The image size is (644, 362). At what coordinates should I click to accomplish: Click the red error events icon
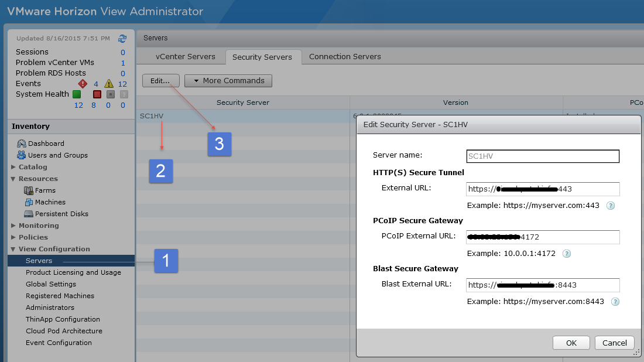coord(83,84)
